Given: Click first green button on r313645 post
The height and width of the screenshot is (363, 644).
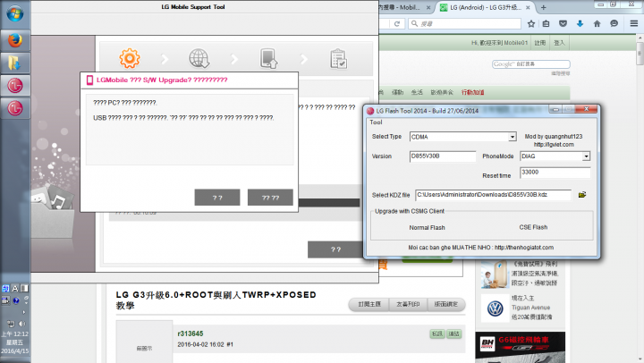Looking at the screenshot, I should click(437, 333).
